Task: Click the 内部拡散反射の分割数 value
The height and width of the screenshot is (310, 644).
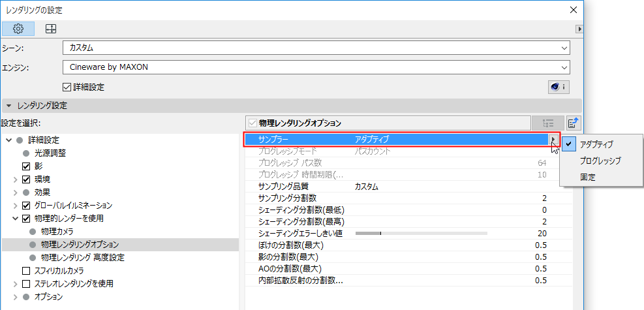Action: [x=541, y=281]
